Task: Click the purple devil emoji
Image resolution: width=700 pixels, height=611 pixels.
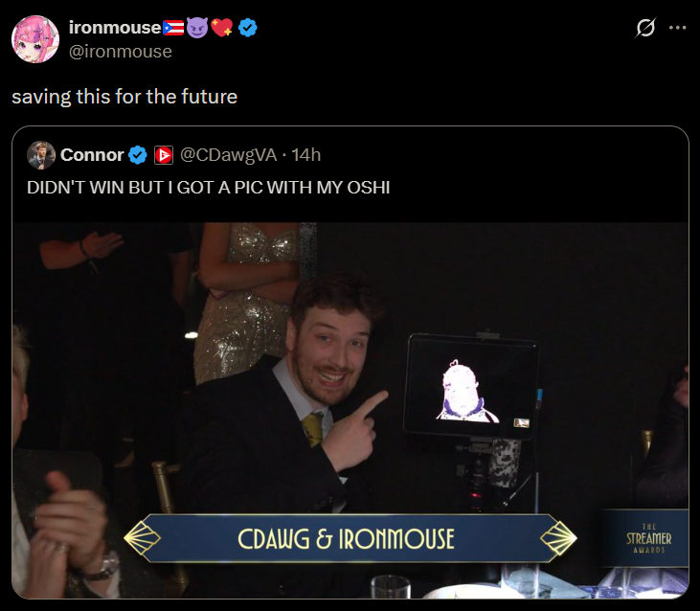Action: [x=197, y=28]
